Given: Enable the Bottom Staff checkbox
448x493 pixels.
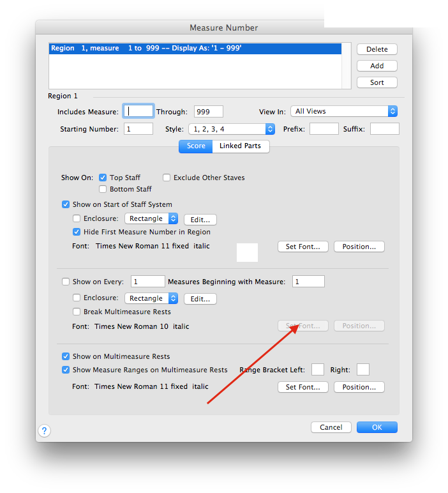Looking at the screenshot, I should click(103, 189).
